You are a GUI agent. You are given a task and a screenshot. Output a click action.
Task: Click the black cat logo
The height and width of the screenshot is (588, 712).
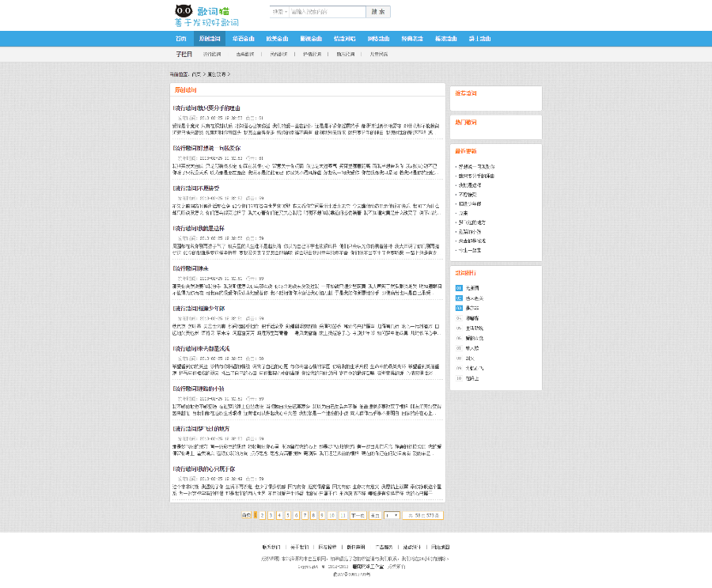(184, 11)
